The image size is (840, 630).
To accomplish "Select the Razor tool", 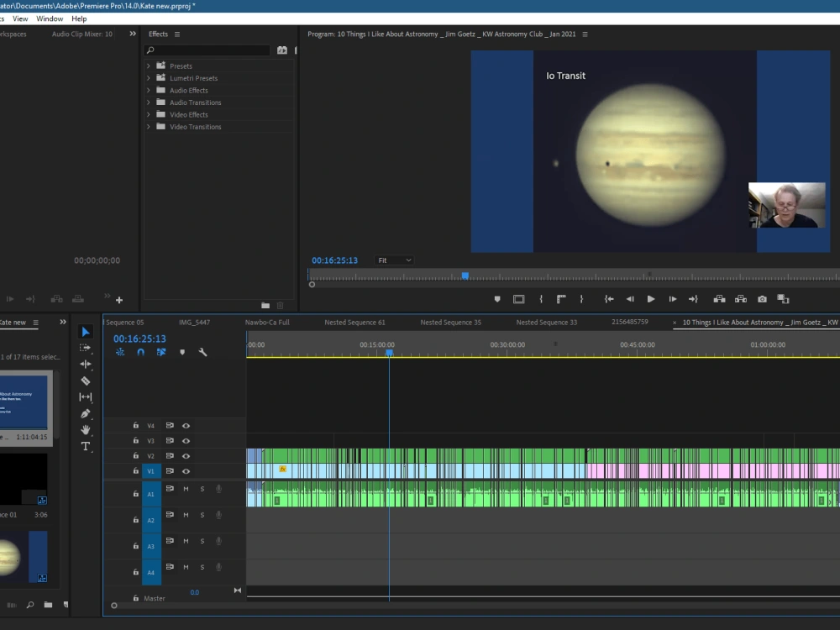I will pos(85,381).
